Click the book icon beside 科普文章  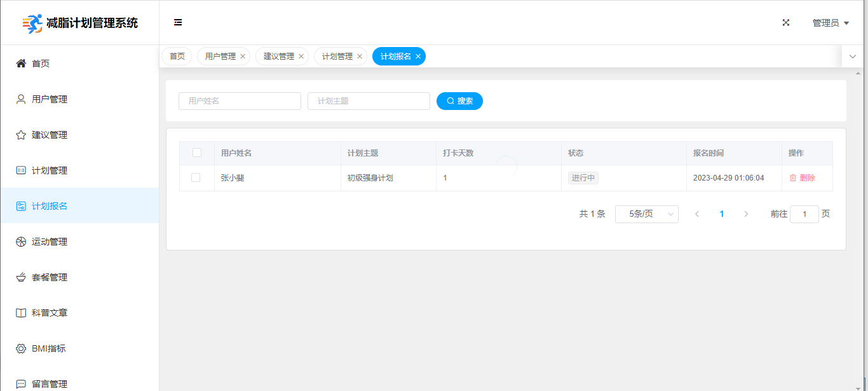click(x=21, y=313)
